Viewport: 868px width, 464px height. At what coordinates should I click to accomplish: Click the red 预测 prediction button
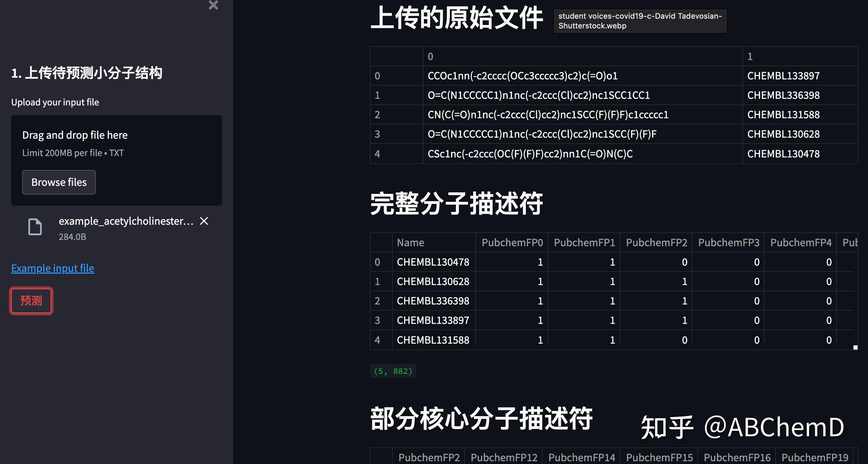[31, 300]
